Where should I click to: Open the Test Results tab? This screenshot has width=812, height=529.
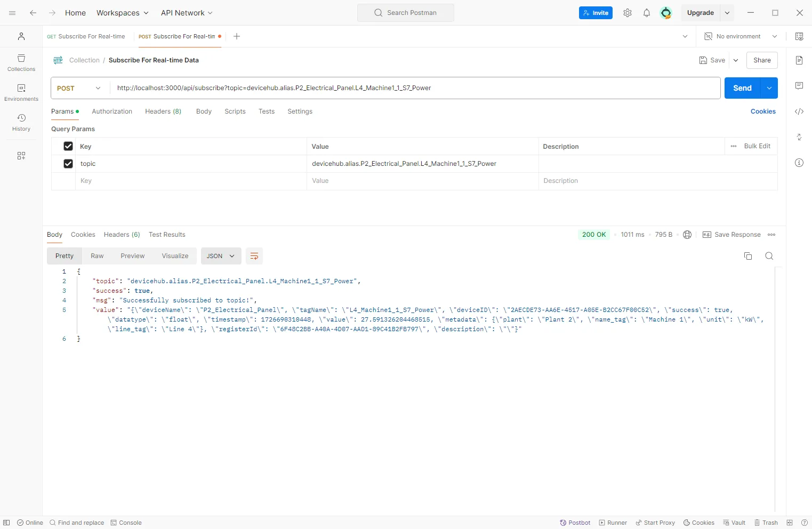pos(167,235)
